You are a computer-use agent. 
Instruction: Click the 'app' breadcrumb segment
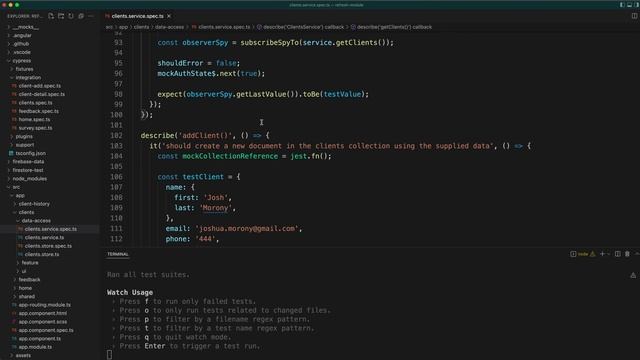coord(123,27)
